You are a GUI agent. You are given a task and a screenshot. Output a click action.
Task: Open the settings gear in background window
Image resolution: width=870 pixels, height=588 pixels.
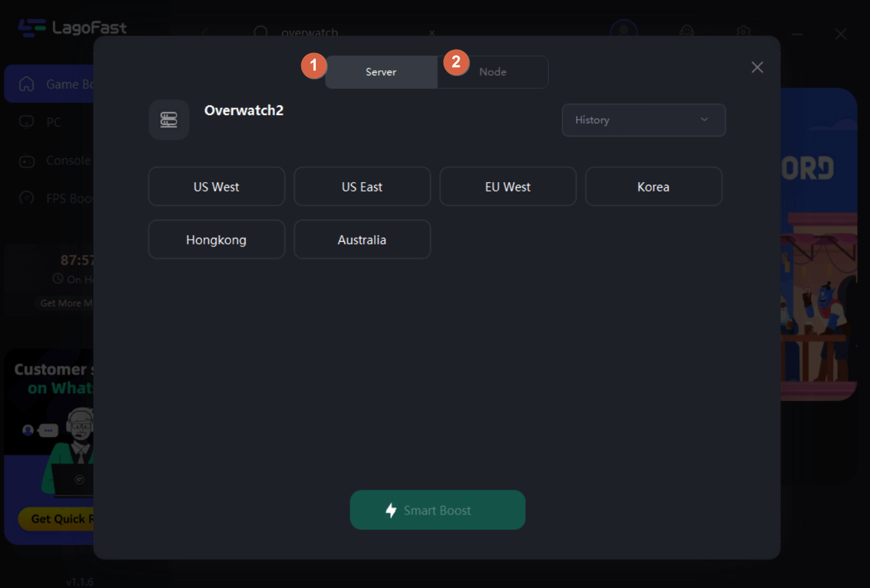click(744, 32)
